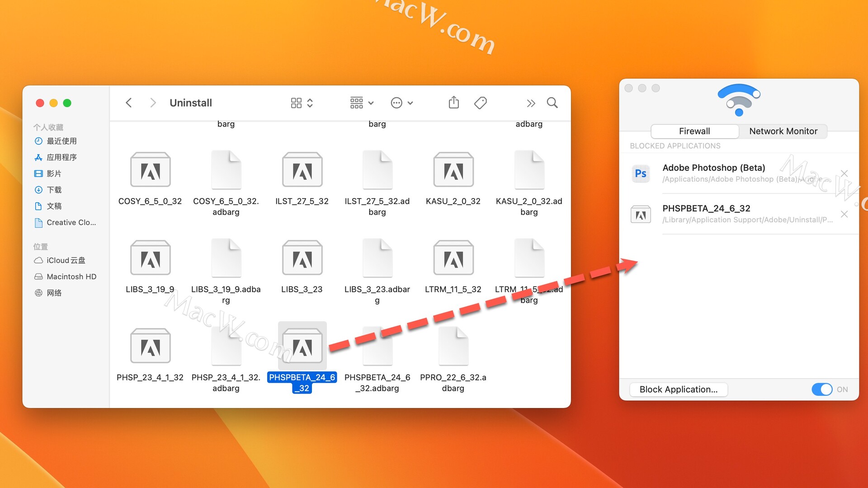The width and height of the screenshot is (868, 488).
Task: Select LIBS_3_19_9 Adobe icon
Action: click(150, 259)
